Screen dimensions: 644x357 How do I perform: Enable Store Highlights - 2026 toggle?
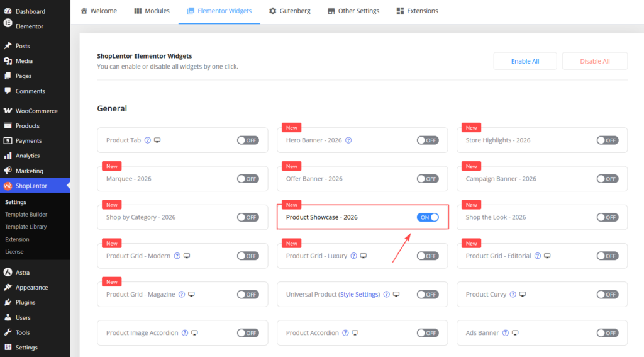608,140
